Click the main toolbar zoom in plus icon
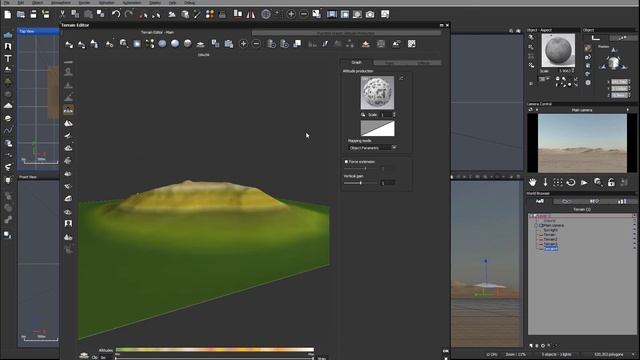640x360 pixels. point(291,14)
